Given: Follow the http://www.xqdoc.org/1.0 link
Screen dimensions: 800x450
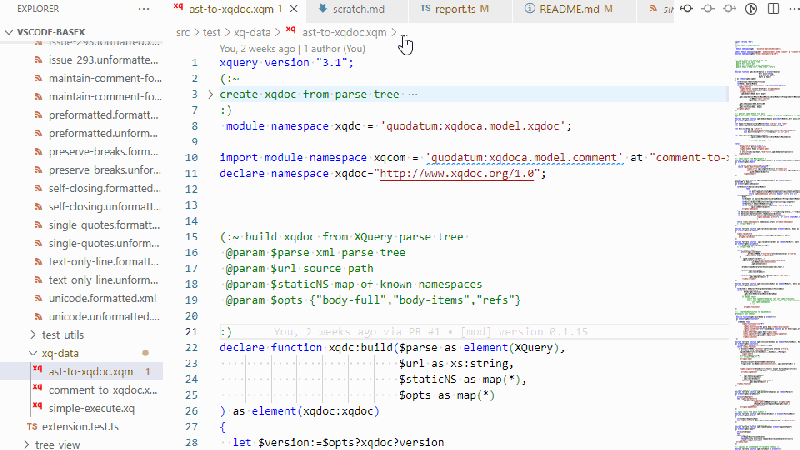Looking at the screenshot, I should coord(457,173).
